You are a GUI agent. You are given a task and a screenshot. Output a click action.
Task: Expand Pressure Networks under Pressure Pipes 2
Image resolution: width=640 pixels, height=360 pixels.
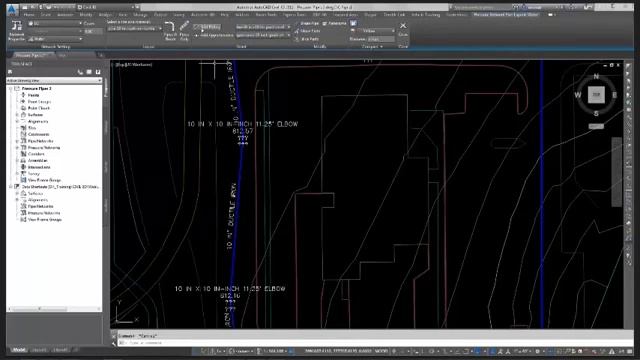(18, 147)
